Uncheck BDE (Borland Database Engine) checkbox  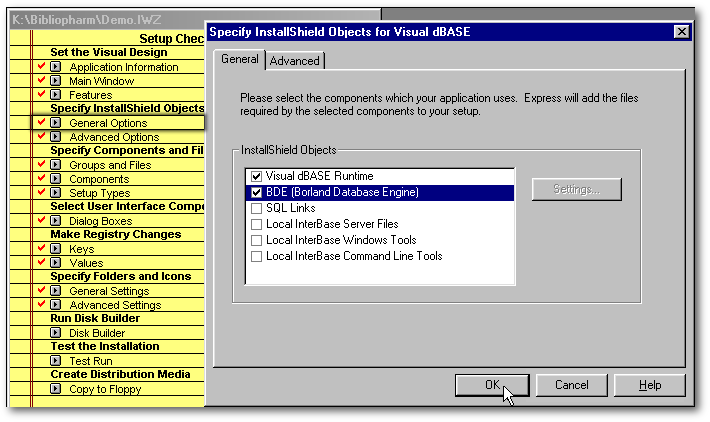256,192
